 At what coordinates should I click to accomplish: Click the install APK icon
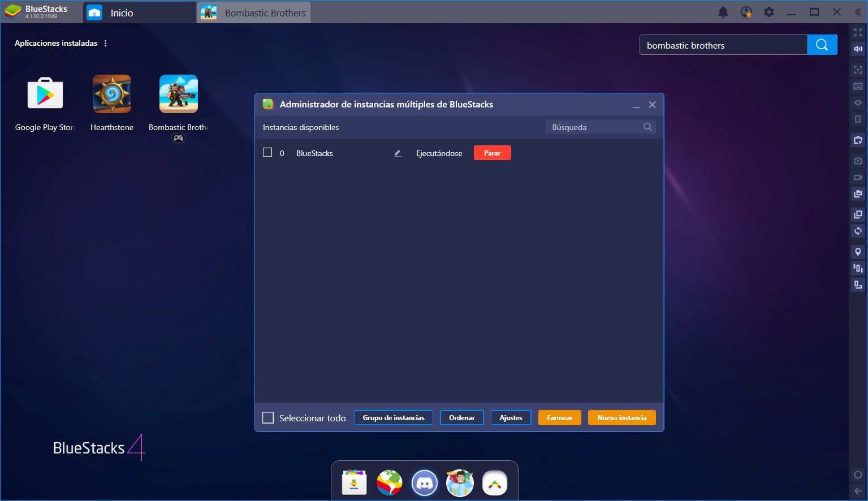pos(858,140)
